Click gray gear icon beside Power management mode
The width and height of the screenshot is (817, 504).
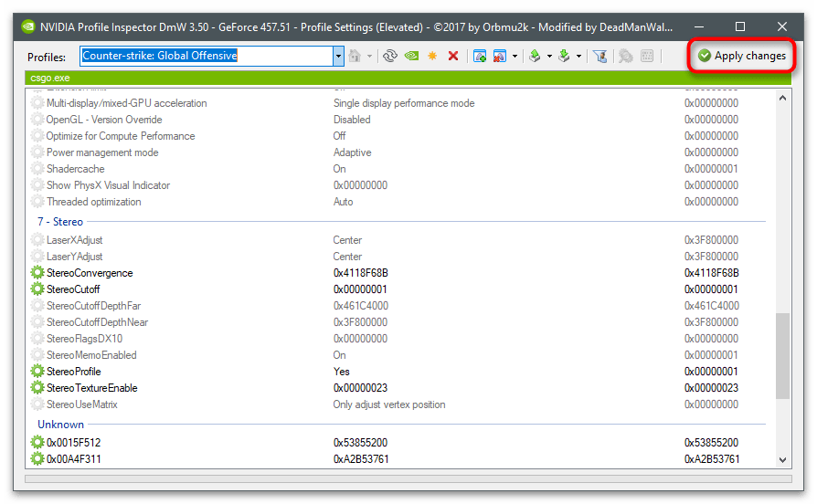(x=37, y=152)
